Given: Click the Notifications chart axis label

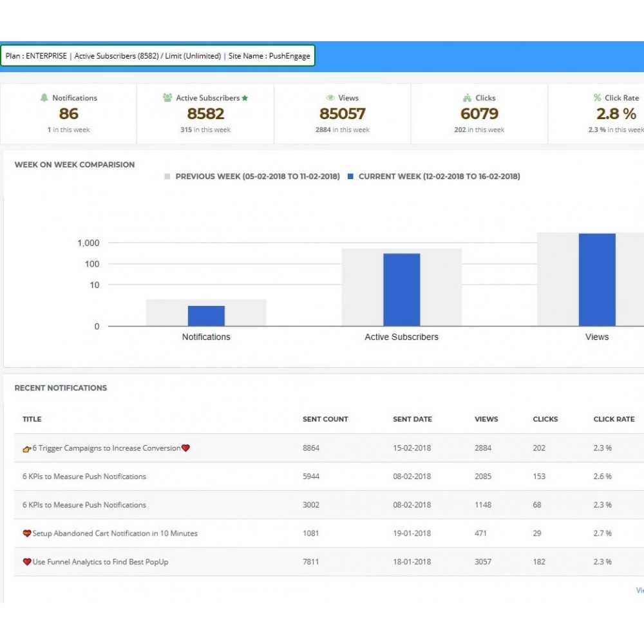Looking at the screenshot, I should pos(206,337).
